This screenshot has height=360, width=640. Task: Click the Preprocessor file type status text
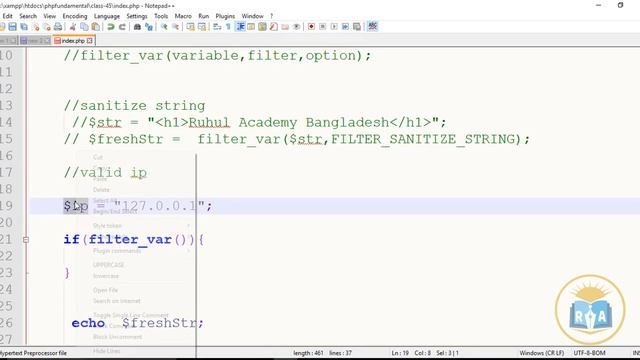[33, 353]
